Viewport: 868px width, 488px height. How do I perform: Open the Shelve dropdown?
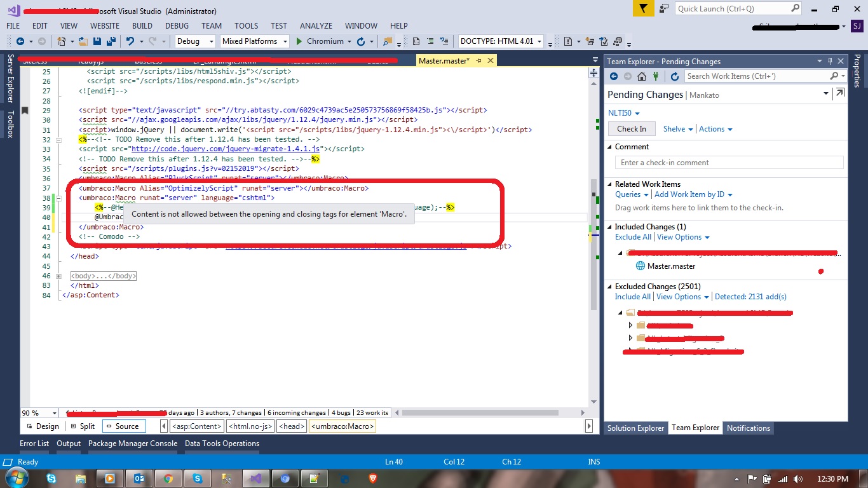(678, 129)
